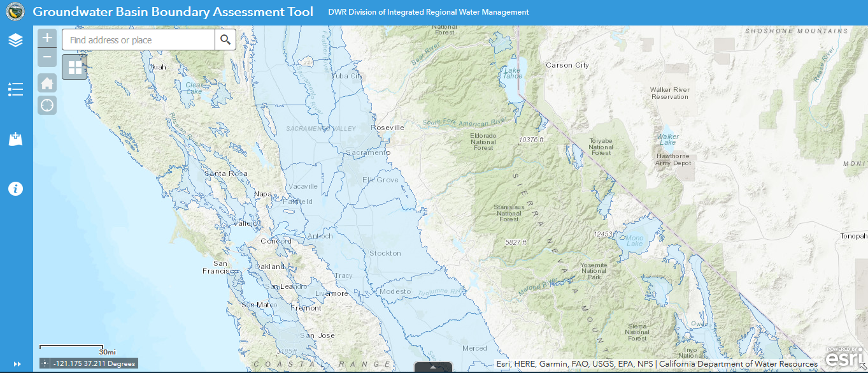Screen dimensions: 868x373
Task: Select the zoom-in plus control
Action: [x=46, y=38]
